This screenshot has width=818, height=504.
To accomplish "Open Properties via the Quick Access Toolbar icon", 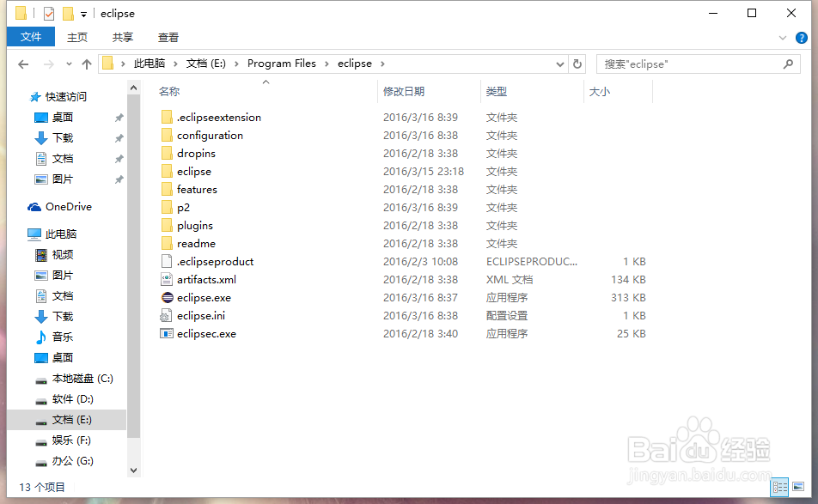I will (x=49, y=13).
